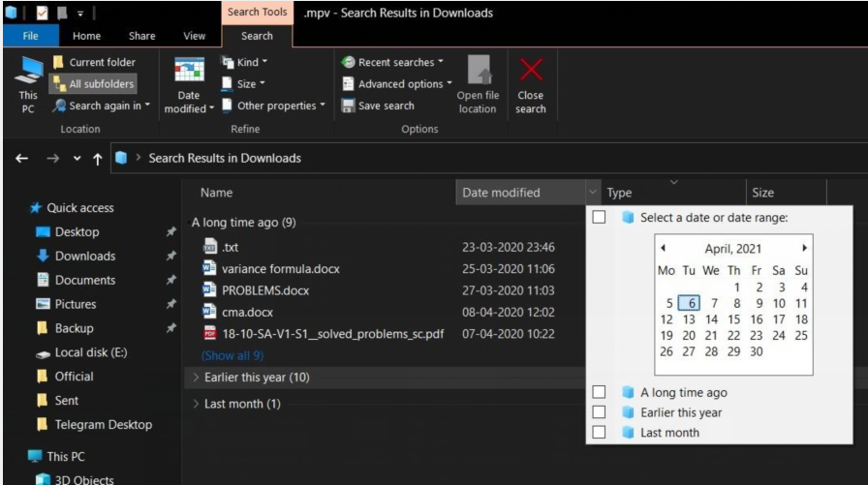The height and width of the screenshot is (485, 868).
Task: Click the Forward navigation arrow
Action: point(52,159)
